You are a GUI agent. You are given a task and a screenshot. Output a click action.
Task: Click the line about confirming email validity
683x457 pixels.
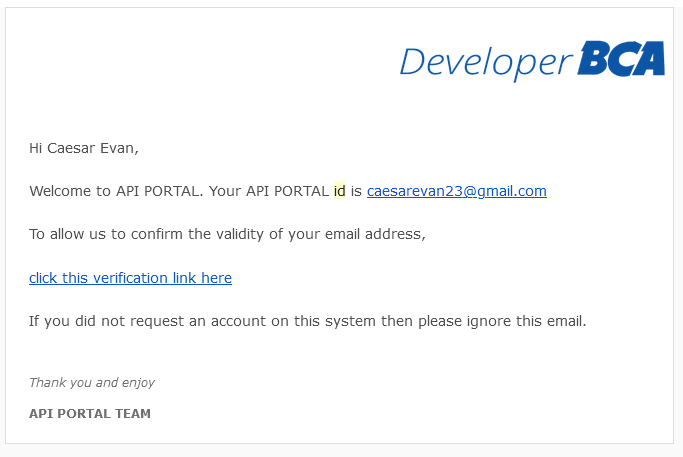pos(227,234)
